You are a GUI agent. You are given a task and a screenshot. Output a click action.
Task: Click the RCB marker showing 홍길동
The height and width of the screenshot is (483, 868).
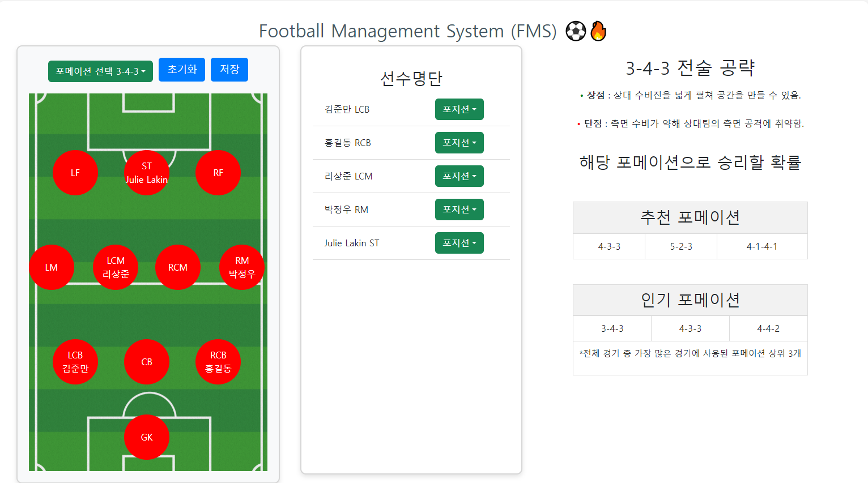218,361
